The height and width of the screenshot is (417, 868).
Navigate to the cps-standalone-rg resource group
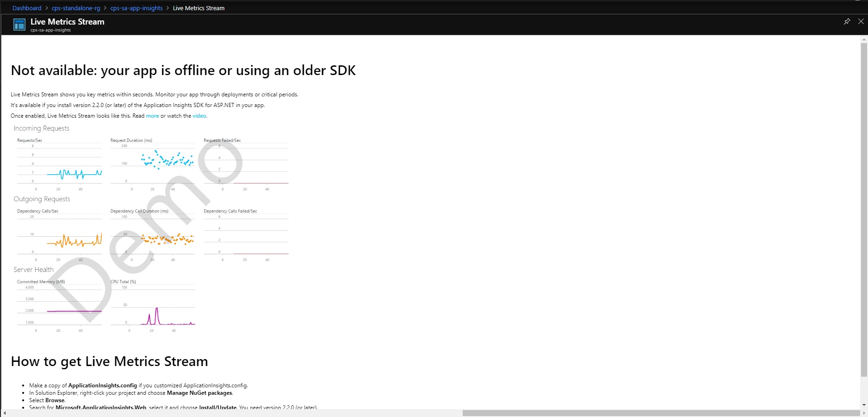tap(75, 8)
